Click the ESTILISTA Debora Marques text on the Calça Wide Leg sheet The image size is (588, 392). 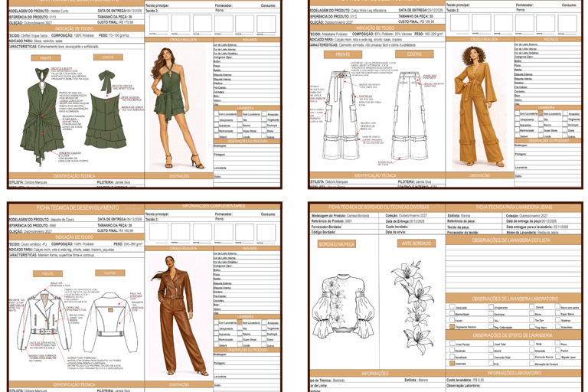tap(329, 181)
